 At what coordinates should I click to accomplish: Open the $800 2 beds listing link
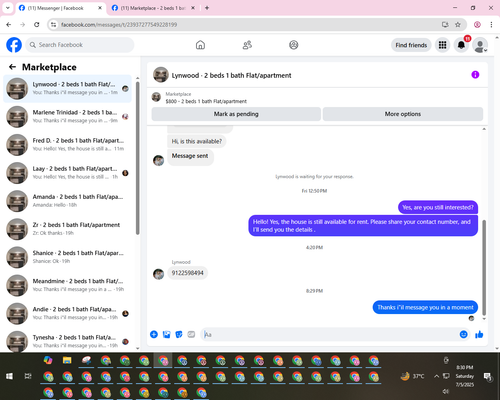click(x=206, y=101)
